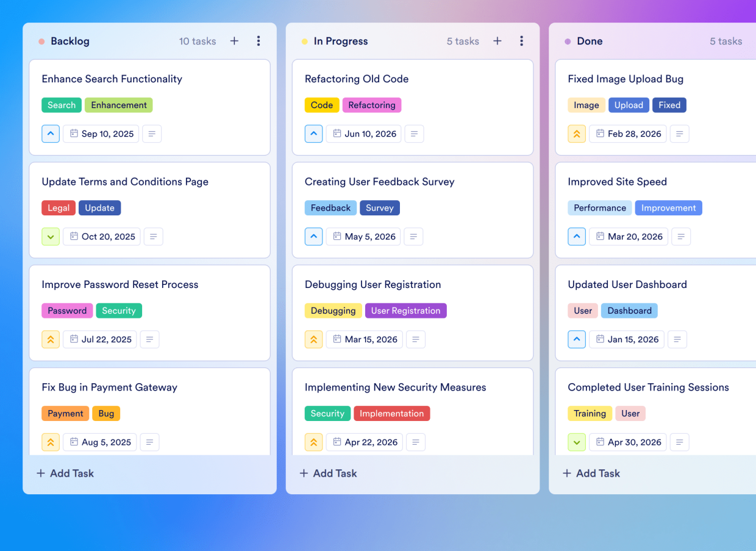Open date picker for Sep 10, 2025 deadline
This screenshot has height=551, width=756.
[x=101, y=134]
